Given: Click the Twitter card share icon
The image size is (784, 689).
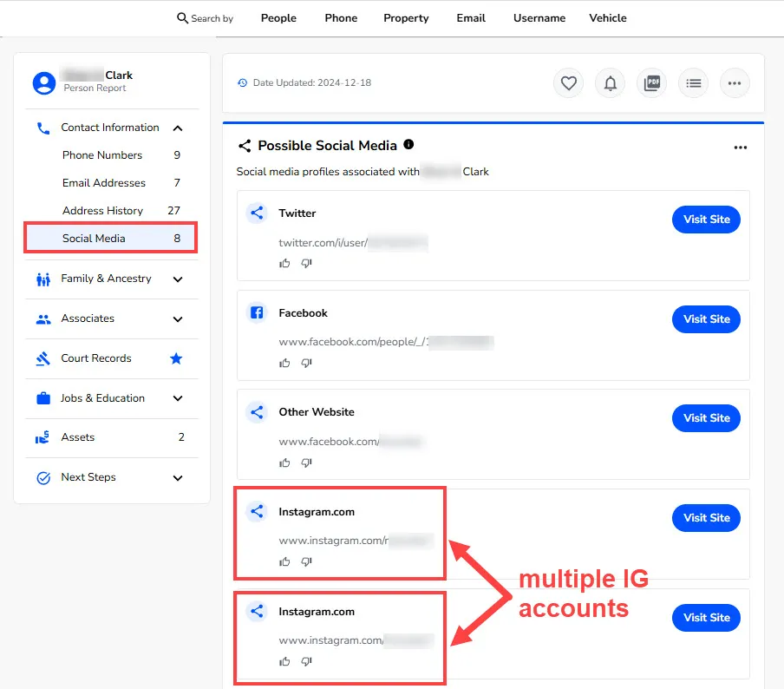Looking at the screenshot, I should pyautogui.click(x=257, y=213).
